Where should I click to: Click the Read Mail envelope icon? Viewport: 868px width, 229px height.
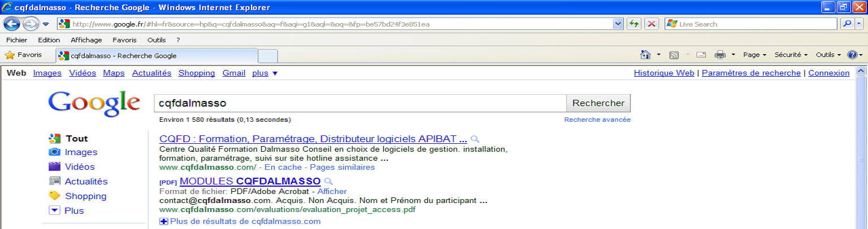point(701,55)
